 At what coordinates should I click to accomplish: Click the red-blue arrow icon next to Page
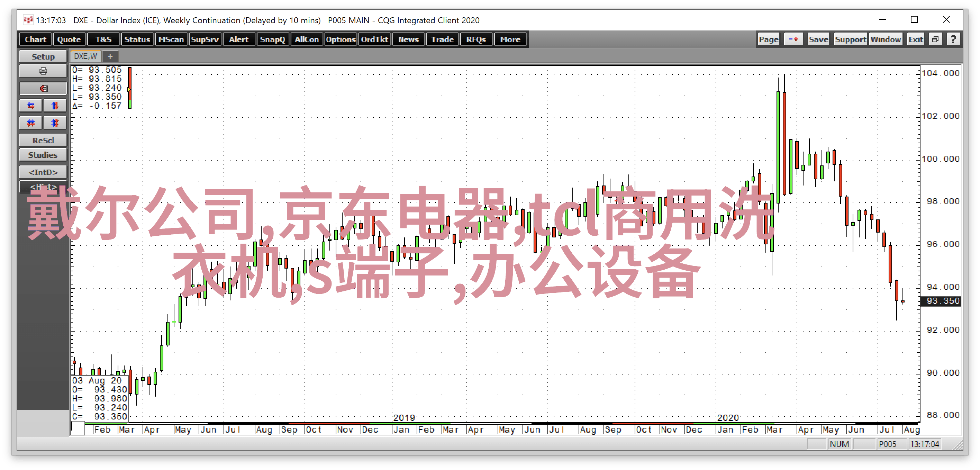[793, 39]
